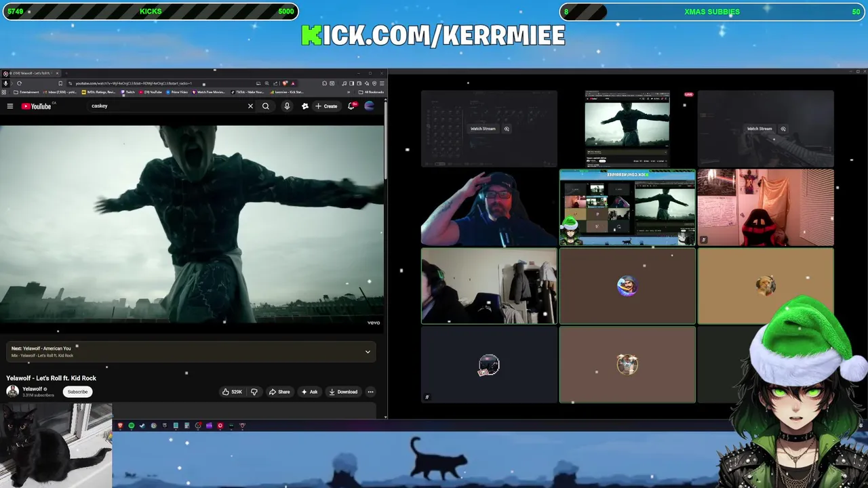Open a new browser tab
868x488 pixels.
[x=67, y=73]
